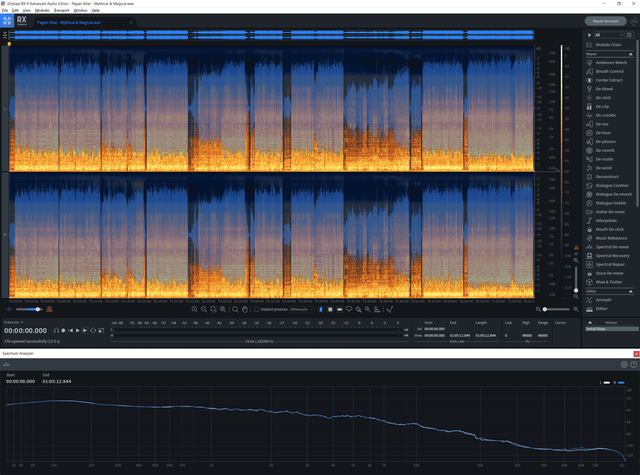Image resolution: width=640 pixels, height=475 pixels.
Task: Toggle right channel trace in analyzer
Action: click(x=619, y=382)
